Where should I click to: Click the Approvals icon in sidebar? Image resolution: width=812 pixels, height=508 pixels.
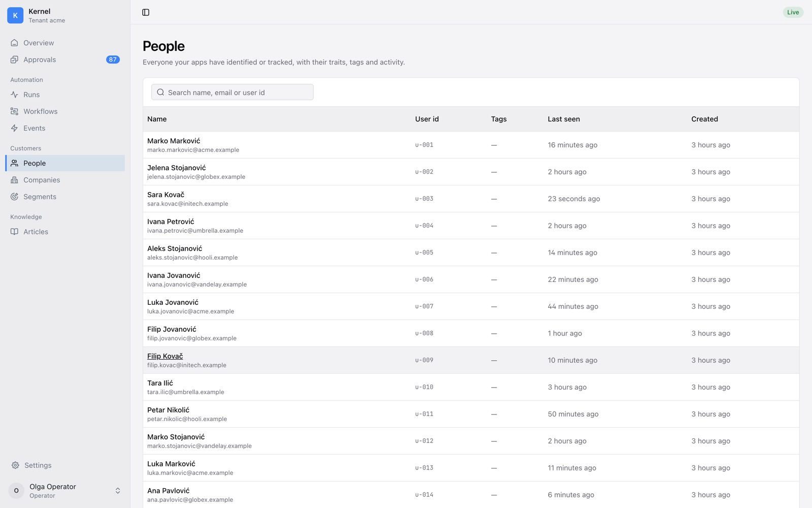[x=14, y=59]
